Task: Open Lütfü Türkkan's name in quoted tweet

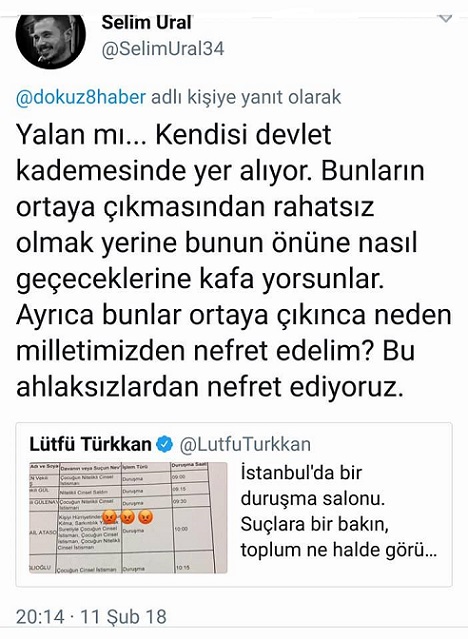Action: (90, 444)
